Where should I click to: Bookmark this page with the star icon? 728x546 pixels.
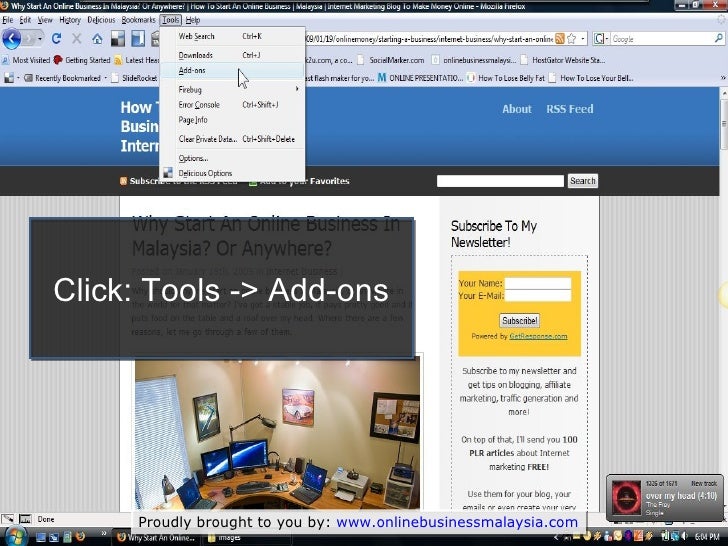[x=572, y=39]
